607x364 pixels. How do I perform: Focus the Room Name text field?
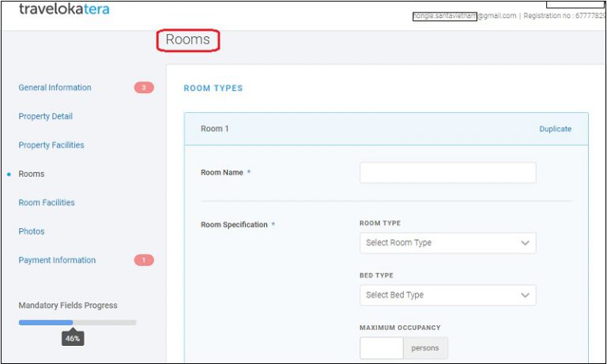(447, 173)
